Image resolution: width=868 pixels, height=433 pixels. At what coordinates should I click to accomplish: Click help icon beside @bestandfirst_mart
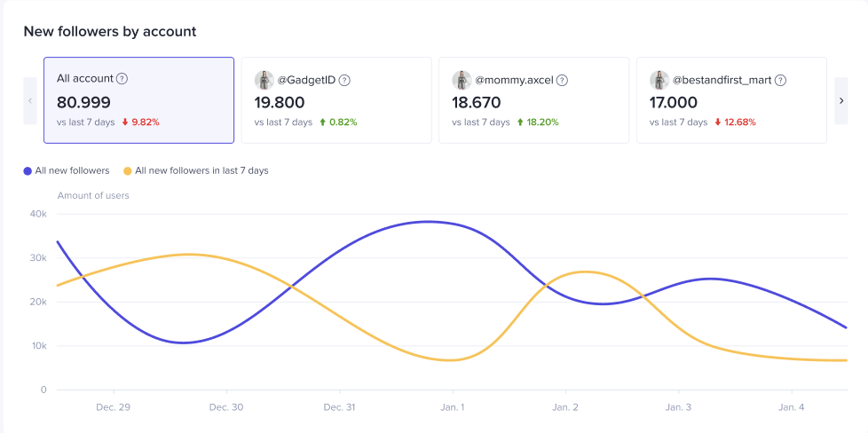pyautogui.click(x=780, y=80)
